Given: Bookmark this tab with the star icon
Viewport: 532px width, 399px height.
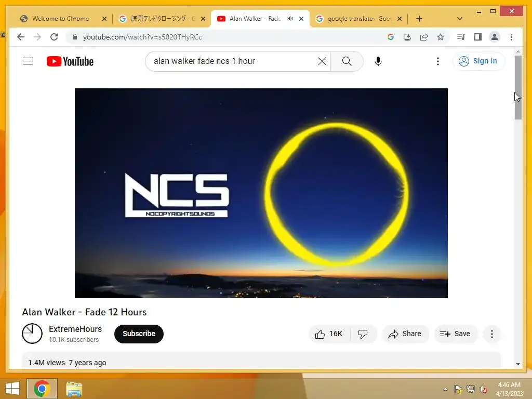Looking at the screenshot, I should [x=441, y=37].
